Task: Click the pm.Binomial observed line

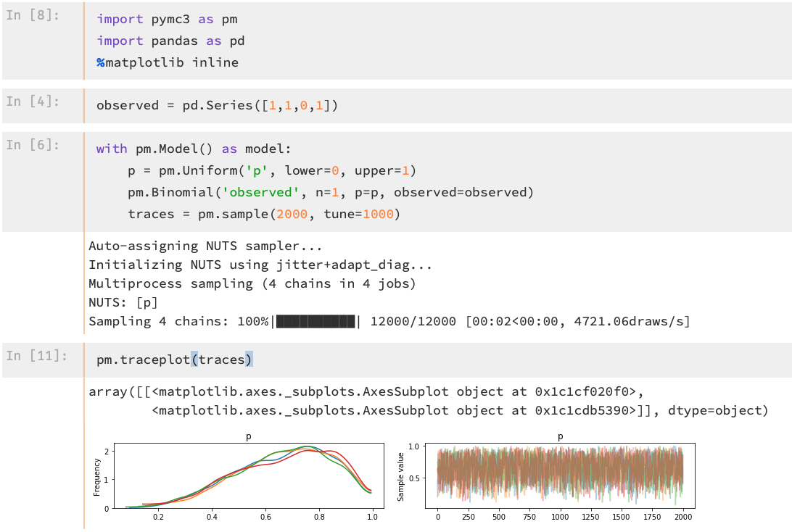Action: click(x=330, y=192)
